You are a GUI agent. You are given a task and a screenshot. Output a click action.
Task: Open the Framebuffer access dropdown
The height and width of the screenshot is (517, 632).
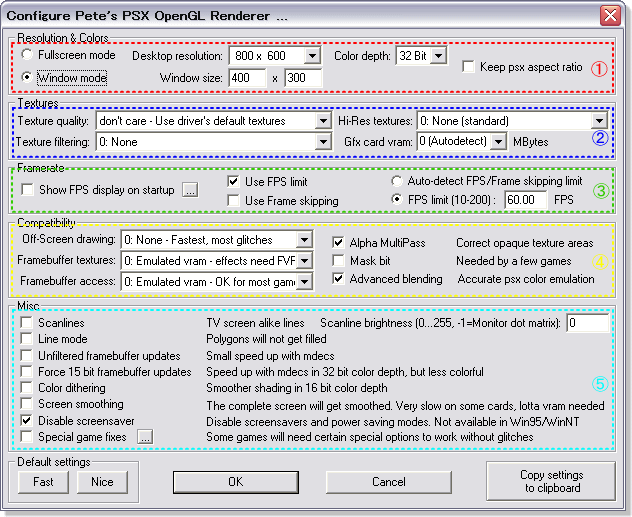point(304,281)
